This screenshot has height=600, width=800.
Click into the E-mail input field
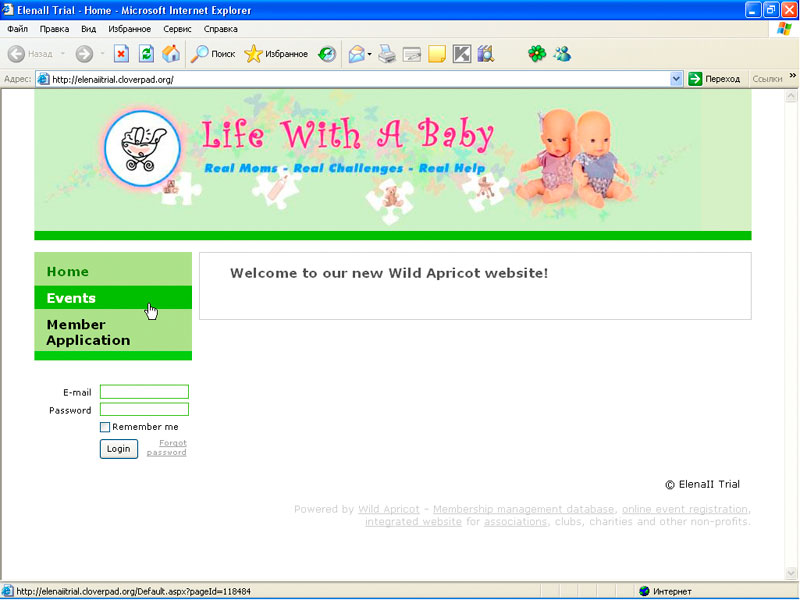point(144,392)
